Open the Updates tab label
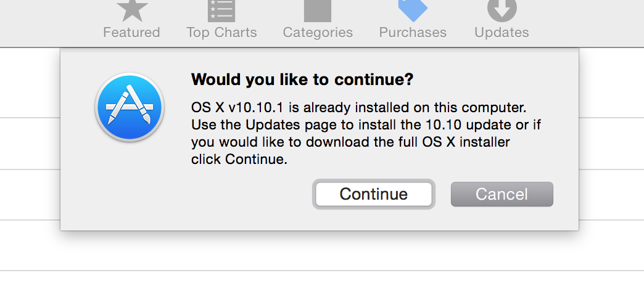 [502, 33]
